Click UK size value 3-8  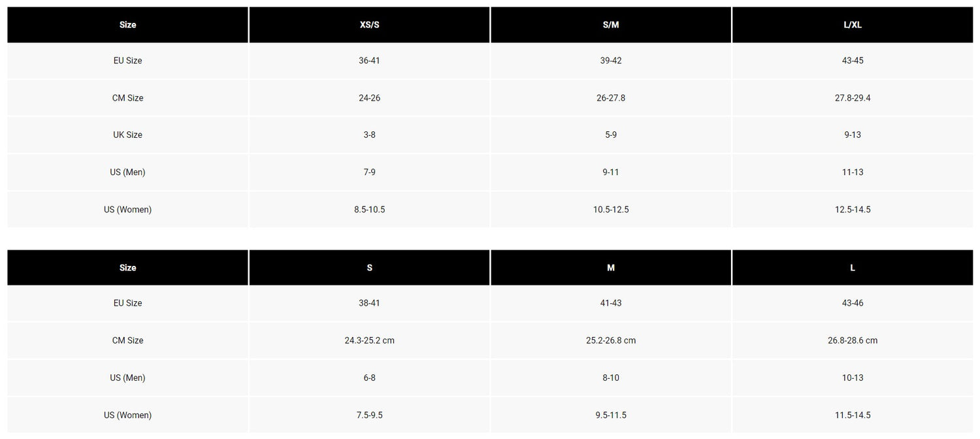click(x=369, y=135)
